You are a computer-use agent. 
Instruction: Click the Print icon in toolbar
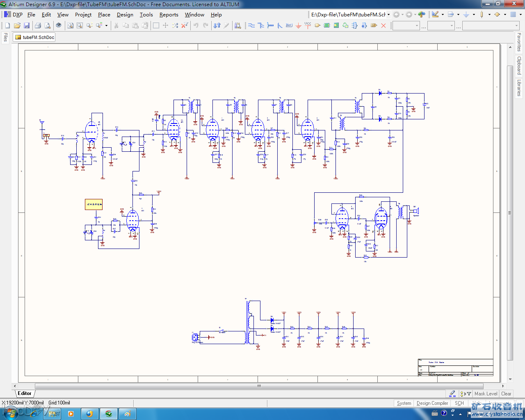[38, 25]
